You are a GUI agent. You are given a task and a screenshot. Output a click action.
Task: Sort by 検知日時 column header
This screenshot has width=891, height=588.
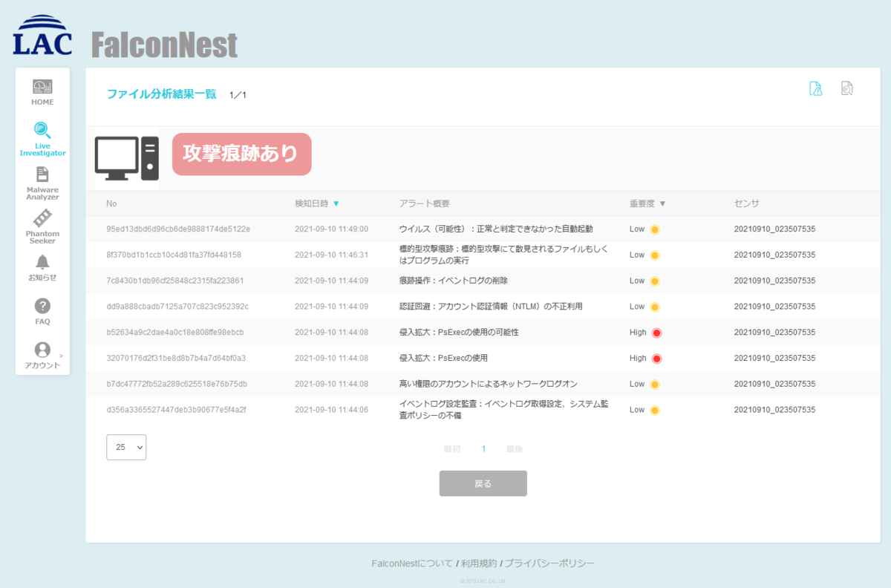(317, 203)
